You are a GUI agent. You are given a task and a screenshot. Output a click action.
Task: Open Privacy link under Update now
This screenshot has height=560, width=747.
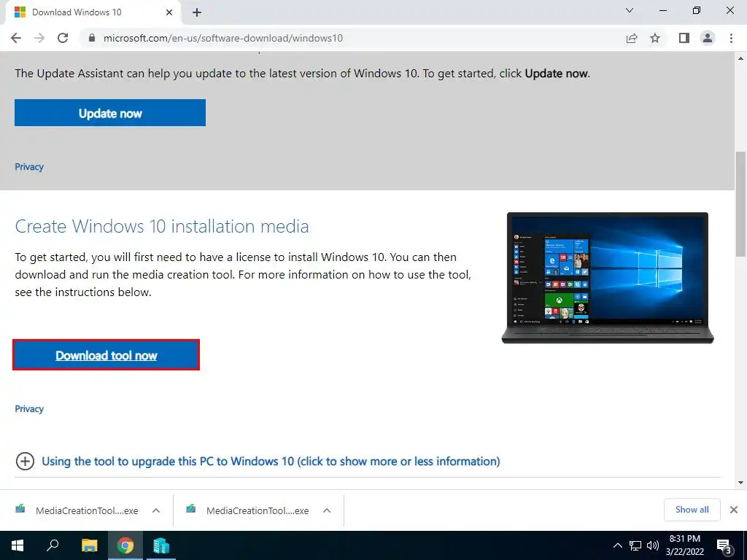coord(29,167)
